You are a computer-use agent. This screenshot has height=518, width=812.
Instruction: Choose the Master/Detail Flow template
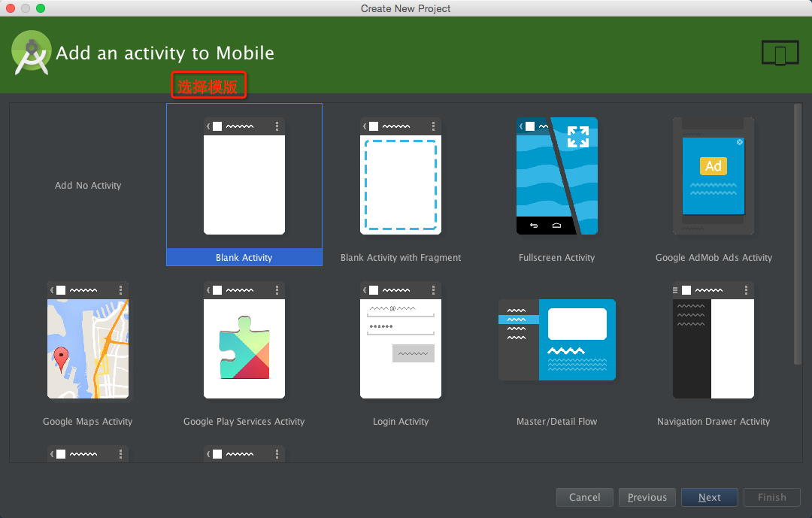click(556, 340)
